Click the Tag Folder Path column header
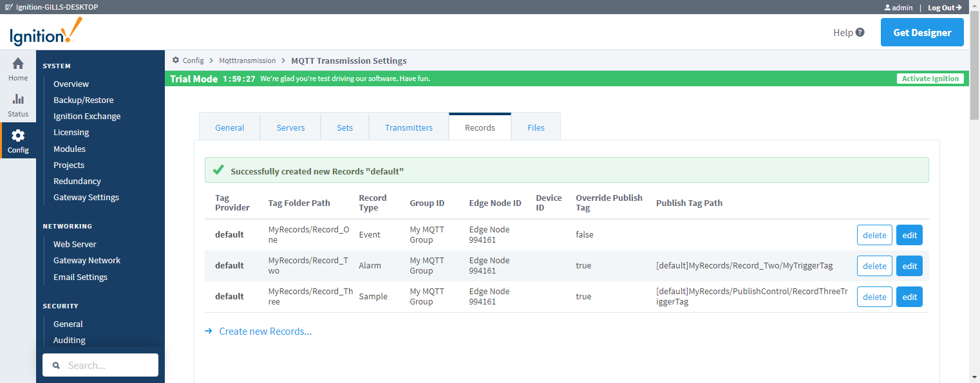 pyautogui.click(x=299, y=203)
